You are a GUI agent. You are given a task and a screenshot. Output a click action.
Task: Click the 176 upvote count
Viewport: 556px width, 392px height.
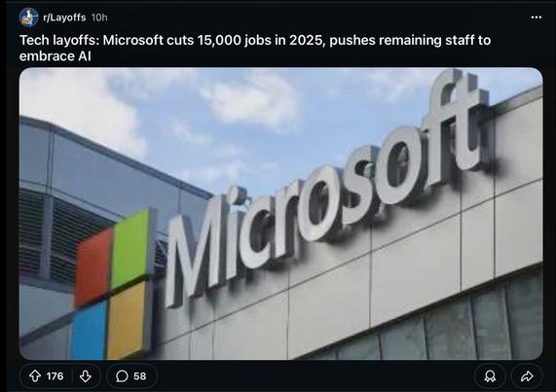click(55, 375)
